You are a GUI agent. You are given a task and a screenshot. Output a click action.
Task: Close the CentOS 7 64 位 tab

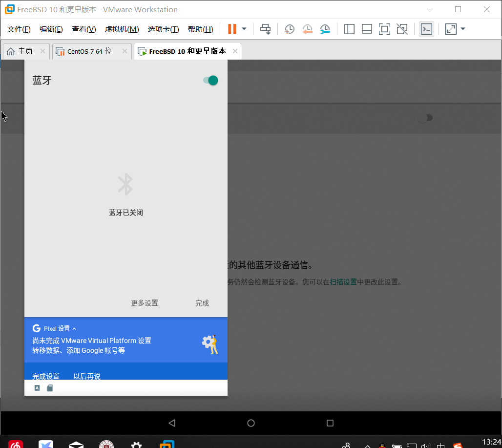pyautogui.click(x=125, y=51)
